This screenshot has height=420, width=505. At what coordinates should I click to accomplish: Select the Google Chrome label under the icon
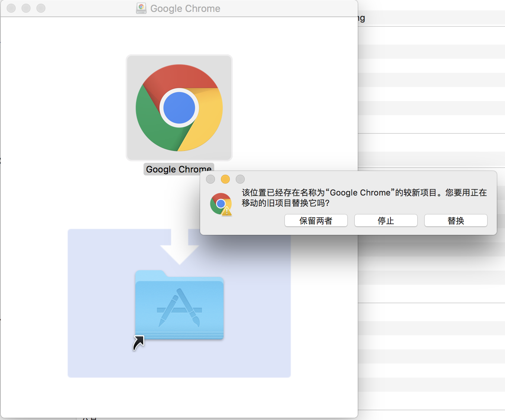tap(179, 169)
